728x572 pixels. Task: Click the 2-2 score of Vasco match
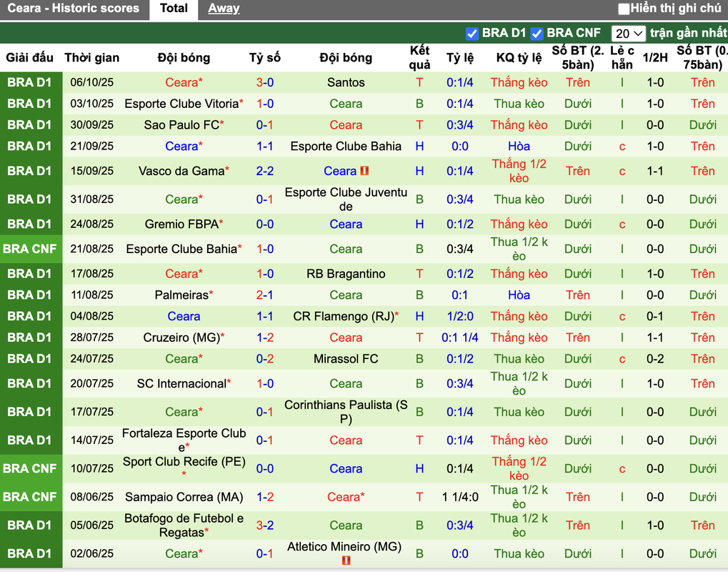pyautogui.click(x=264, y=171)
